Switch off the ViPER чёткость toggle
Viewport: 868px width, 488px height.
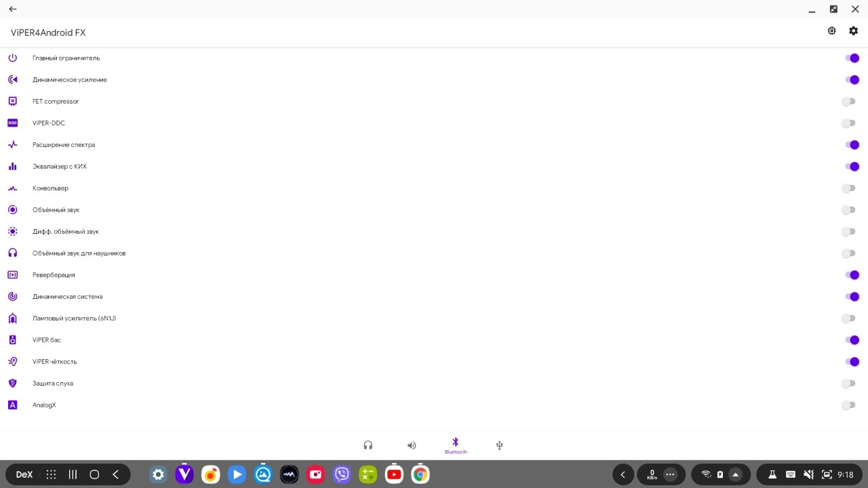852,362
